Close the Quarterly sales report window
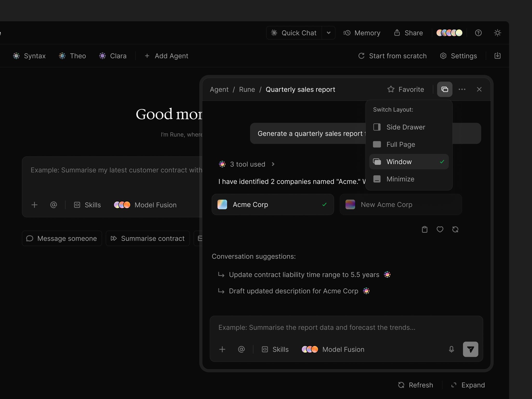 [479, 89]
